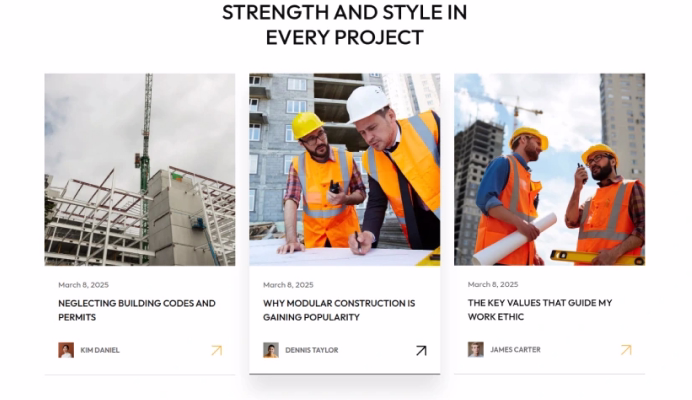Click the author name James Carter
Viewport: 692px width, 400px height.
515,350
